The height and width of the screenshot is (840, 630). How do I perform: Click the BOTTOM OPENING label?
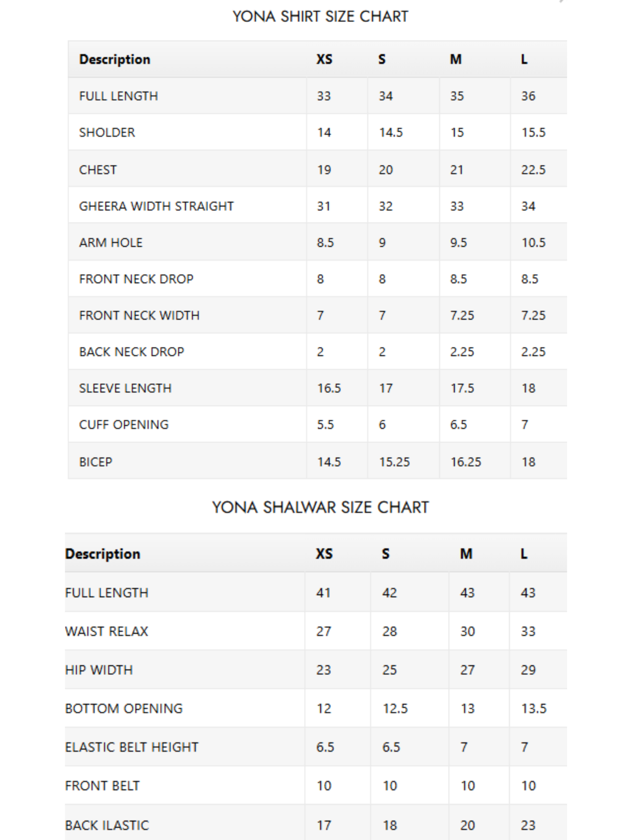pos(124,709)
